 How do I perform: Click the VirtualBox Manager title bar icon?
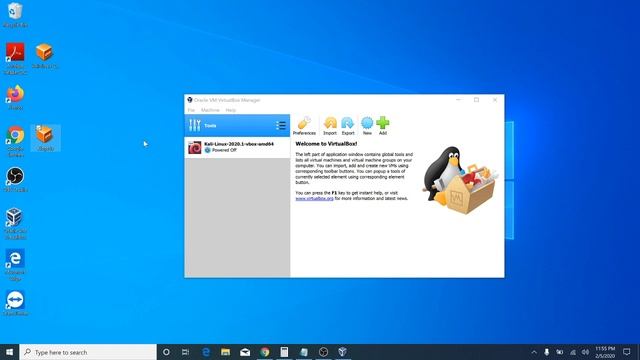[x=190, y=100]
